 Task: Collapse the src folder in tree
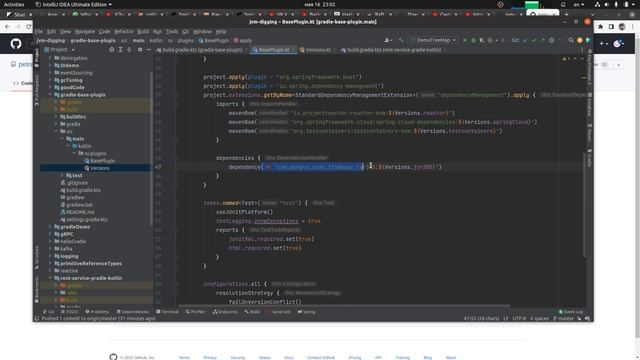click(56, 131)
